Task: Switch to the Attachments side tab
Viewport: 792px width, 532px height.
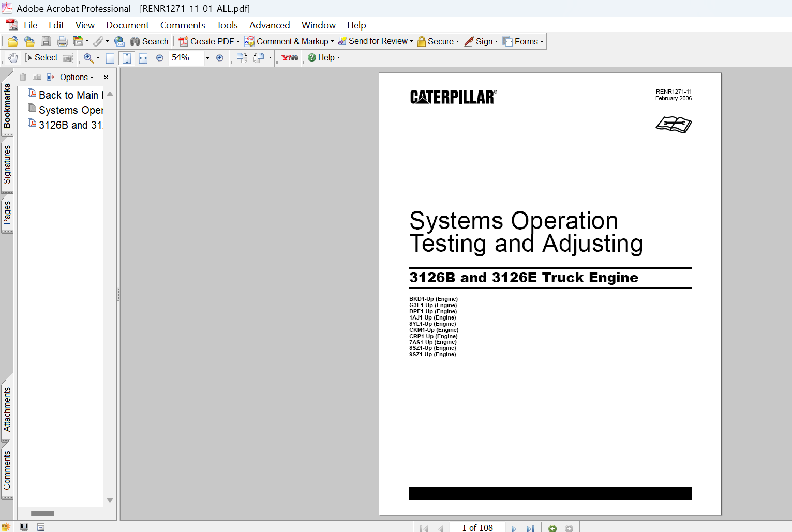Action: click(7, 409)
